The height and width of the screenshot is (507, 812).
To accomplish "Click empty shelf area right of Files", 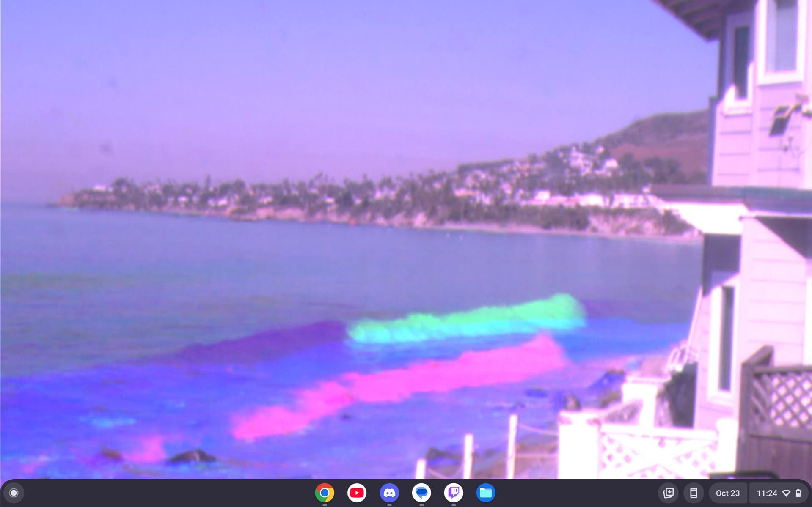I will point(571,493).
